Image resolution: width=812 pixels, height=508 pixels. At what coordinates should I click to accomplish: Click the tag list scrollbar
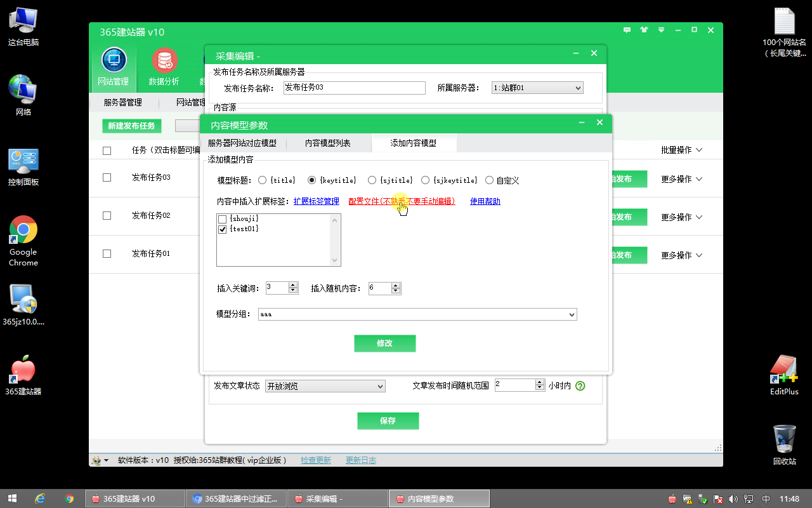[x=336, y=240]
